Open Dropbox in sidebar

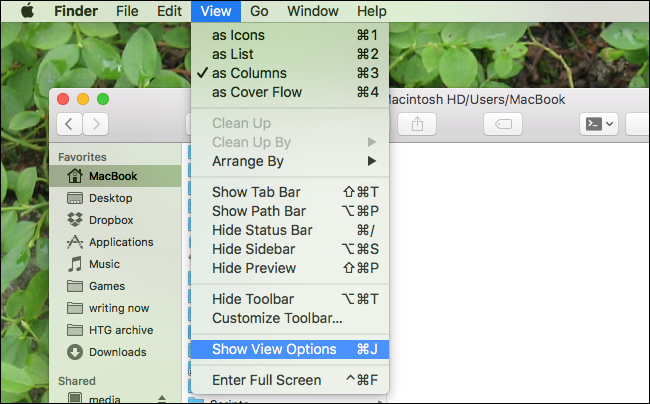(115, 220)
